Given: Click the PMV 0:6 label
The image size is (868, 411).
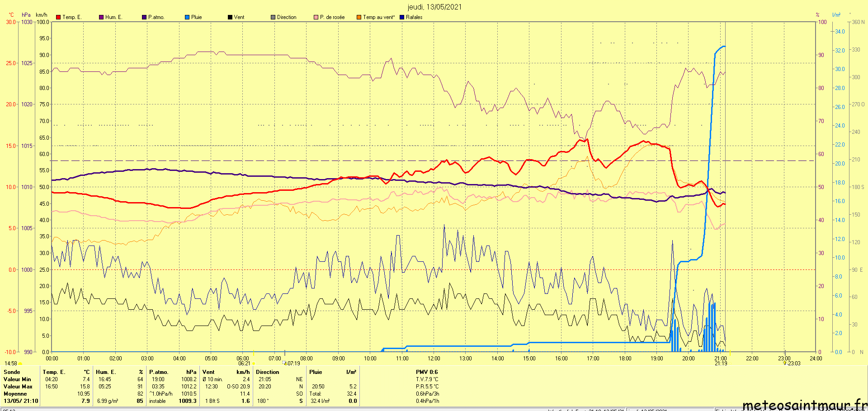Looking at the screenshot, I should tap(427, 372).
